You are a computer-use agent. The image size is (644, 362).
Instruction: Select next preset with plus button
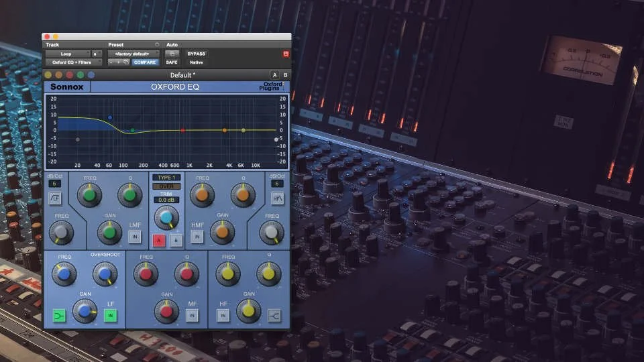(118, 62)
